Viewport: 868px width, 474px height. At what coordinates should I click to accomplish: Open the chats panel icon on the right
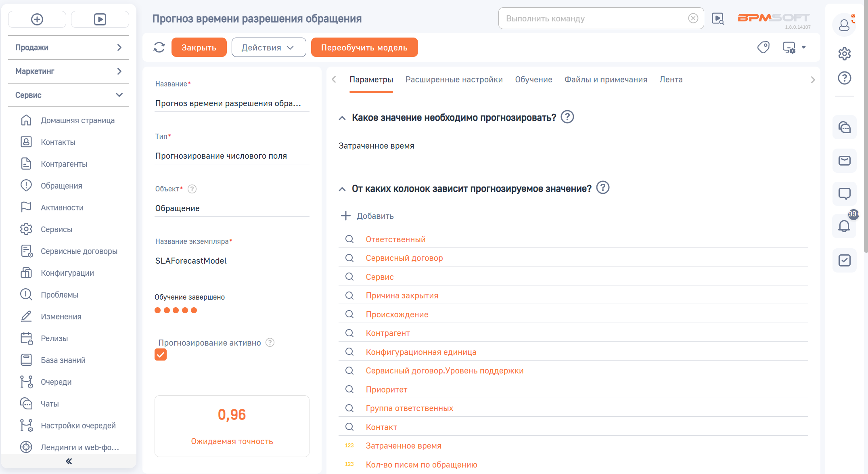pos(845,127)
